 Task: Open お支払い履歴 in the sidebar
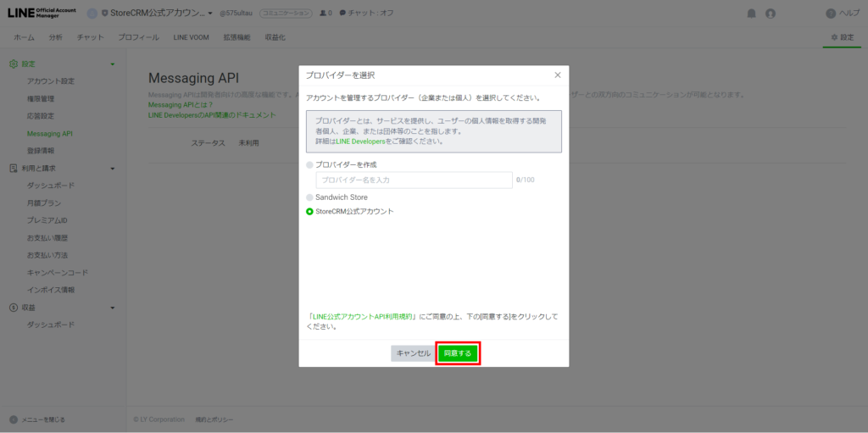click(47, 238)
